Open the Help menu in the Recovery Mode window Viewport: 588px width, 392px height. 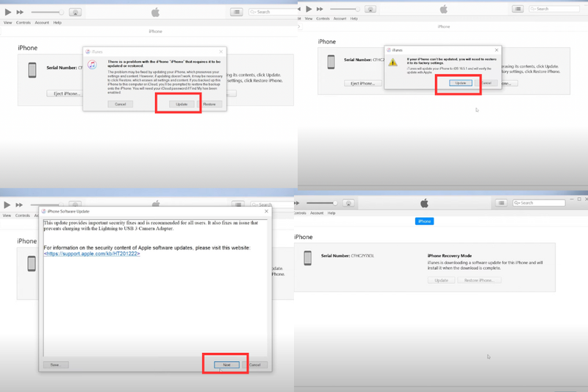(331, 213)
